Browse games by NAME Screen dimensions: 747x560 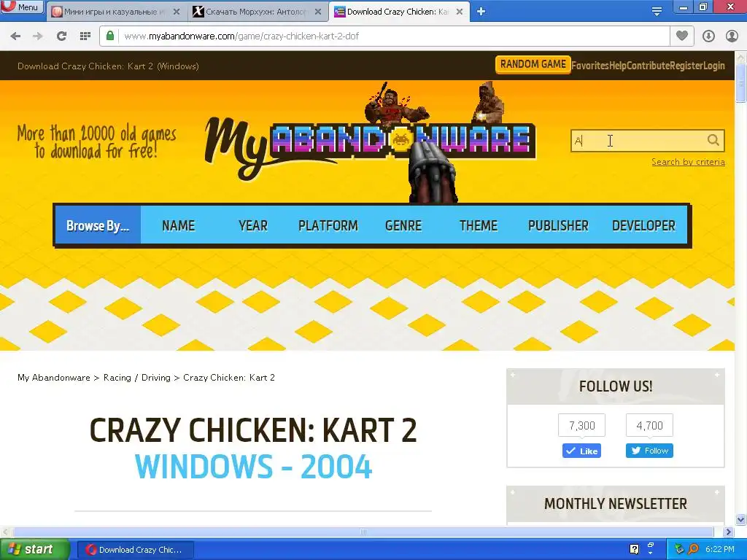coord(178,226)
